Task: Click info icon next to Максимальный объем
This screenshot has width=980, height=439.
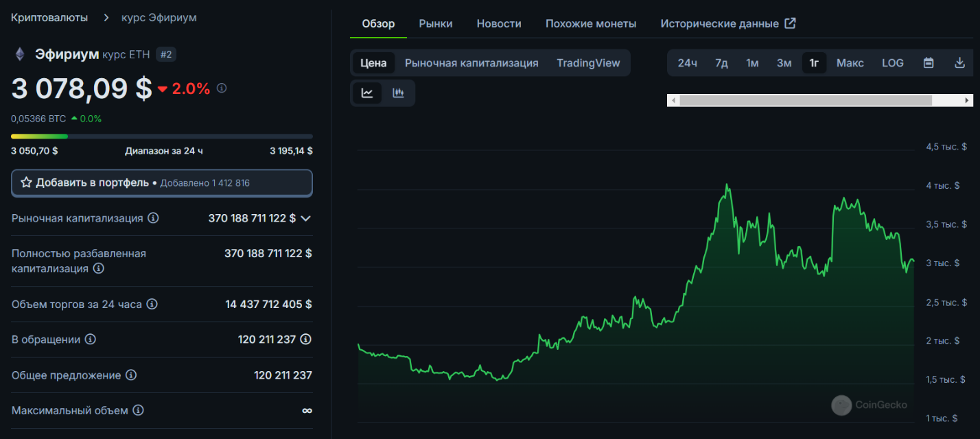Action: click(x=138, y=410)
